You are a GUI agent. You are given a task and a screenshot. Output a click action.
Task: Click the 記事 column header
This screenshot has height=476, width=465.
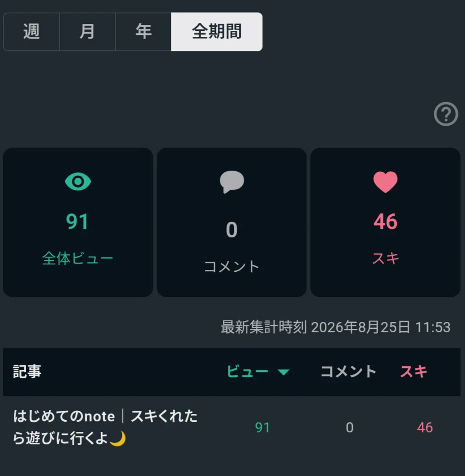[27, 372]
